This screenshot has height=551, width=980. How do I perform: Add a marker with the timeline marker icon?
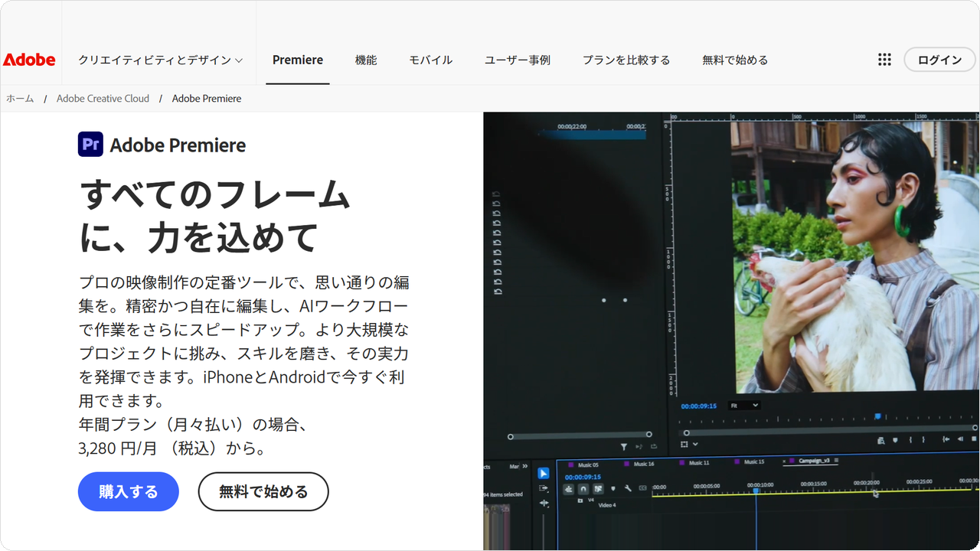[613, 488]
